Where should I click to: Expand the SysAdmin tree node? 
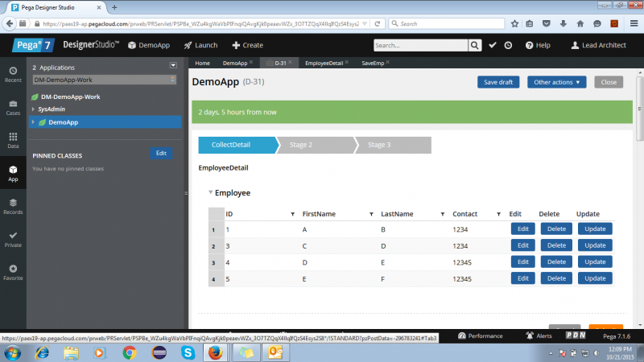33,109
